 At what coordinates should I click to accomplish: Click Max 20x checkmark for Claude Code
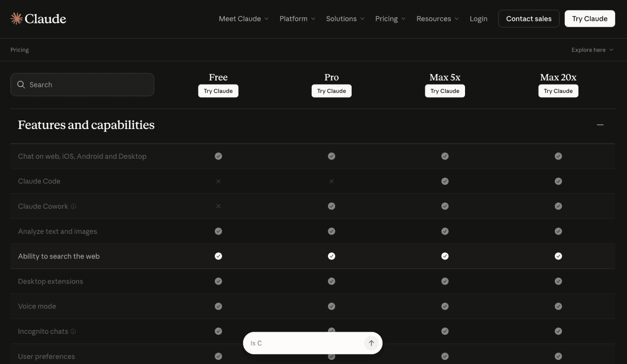tap(558, 181)
